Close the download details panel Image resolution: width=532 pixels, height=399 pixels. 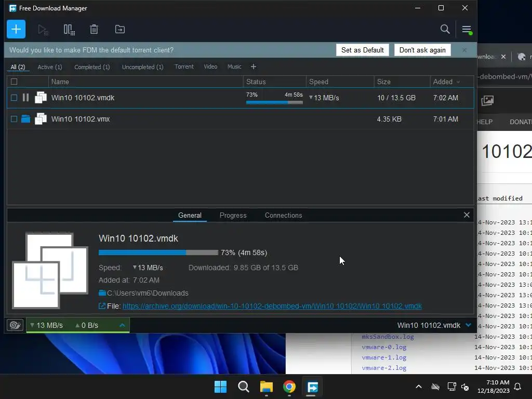pyautogui.click(x=467, y=215)
